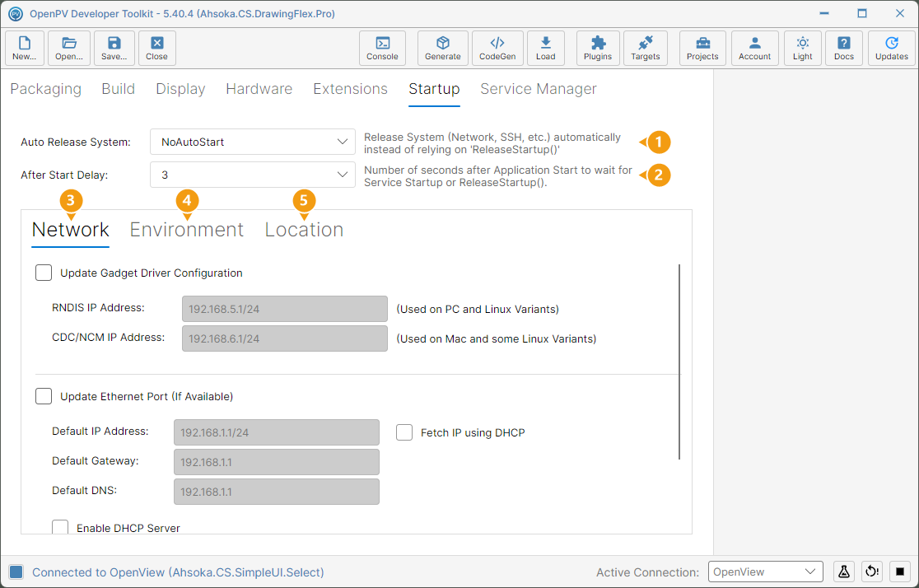The height and width of the screenshot is (588, 919).
Task: Click the Default Gateway field
Action: tap(277, 462)
